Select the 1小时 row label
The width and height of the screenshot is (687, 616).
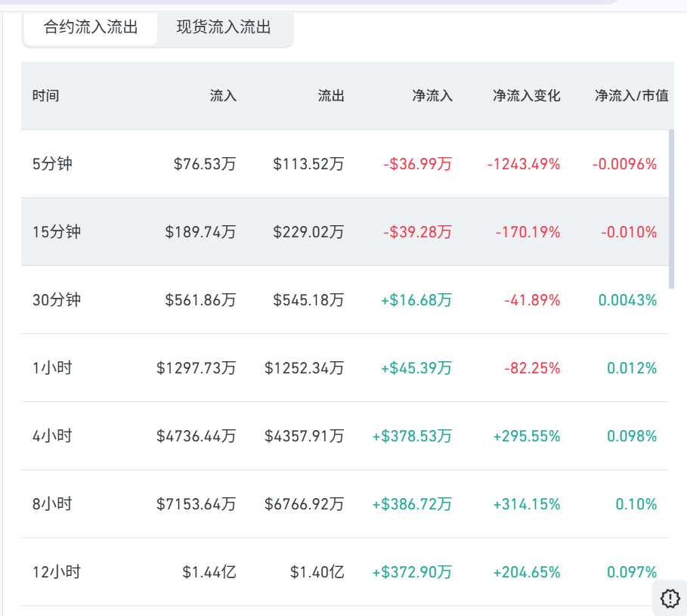52,368
